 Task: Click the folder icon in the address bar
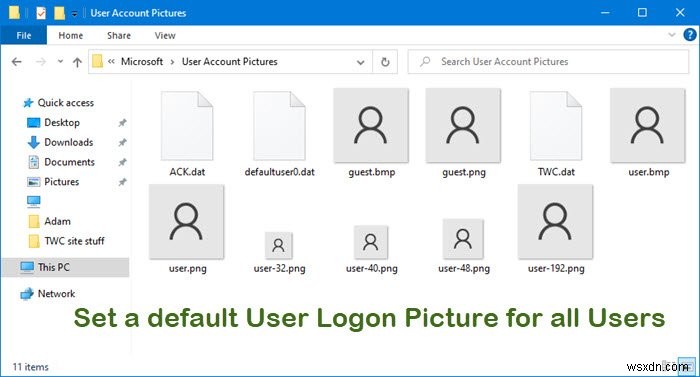[x=97, y=61]
